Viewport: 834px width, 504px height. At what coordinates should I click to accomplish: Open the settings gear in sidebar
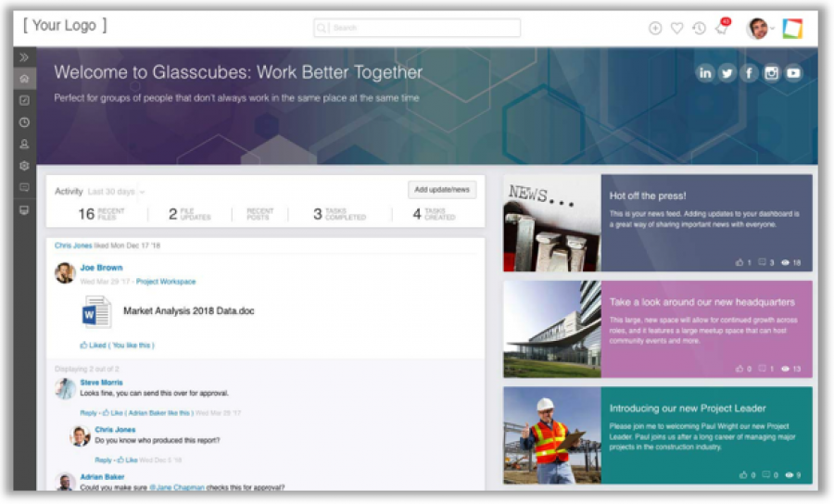point(24,166)
